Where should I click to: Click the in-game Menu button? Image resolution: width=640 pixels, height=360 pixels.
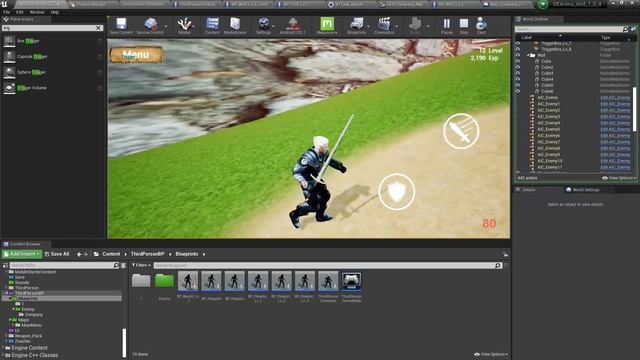coord(136,55)
